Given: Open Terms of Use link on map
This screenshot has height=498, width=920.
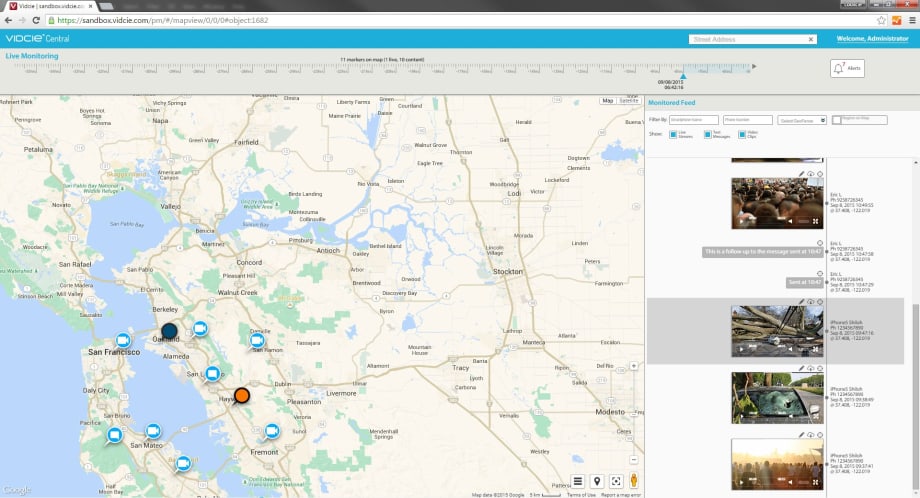Looking at the screenshot, I should pos(581,495).
